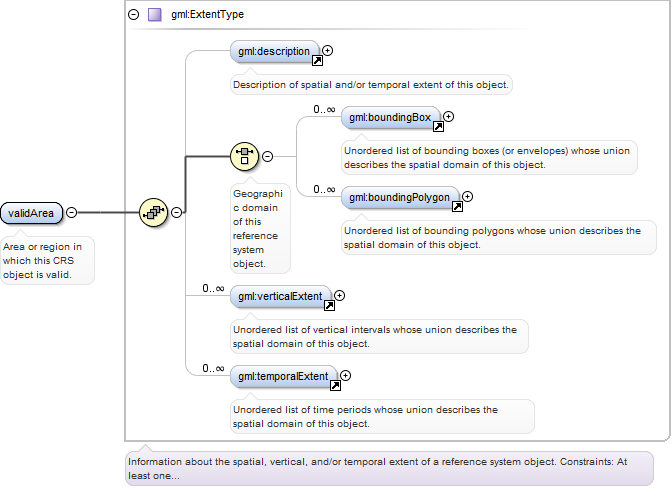Click 'Description of spatial and/or temporal extent' note
Viewport: 672px width, 489px height.
371,85
